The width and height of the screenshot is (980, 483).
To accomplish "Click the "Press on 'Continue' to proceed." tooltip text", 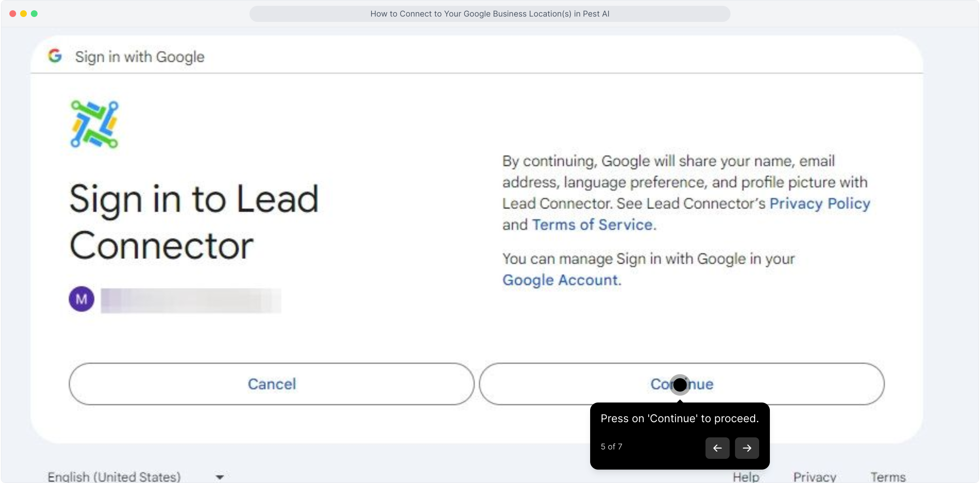I will [680, 419].
